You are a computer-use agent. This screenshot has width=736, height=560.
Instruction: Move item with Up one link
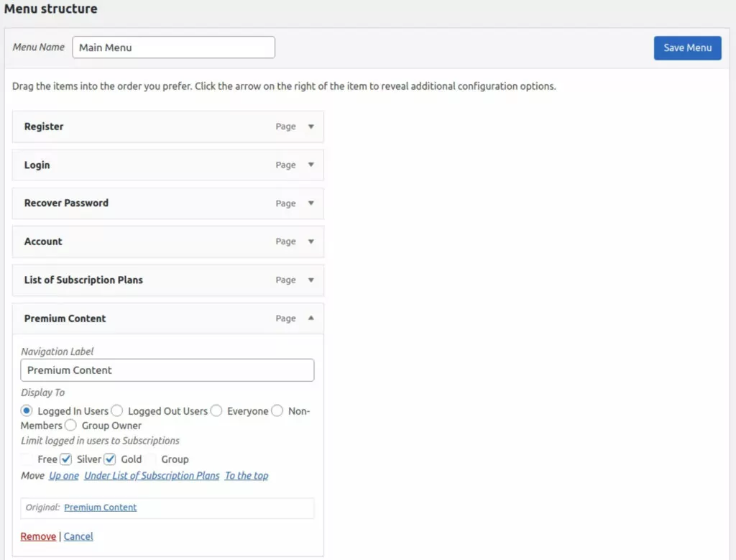(64, 475)
